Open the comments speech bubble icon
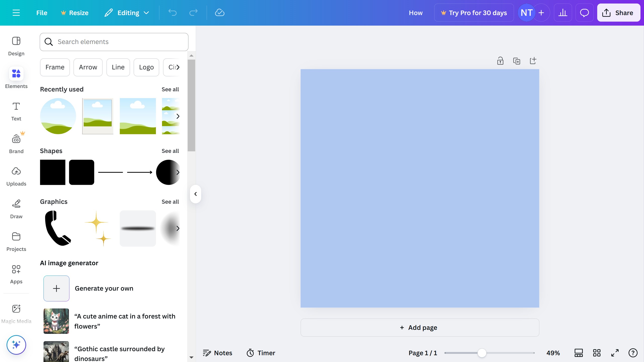This screenshot has height=362, width=644. [x=584, y=13]
